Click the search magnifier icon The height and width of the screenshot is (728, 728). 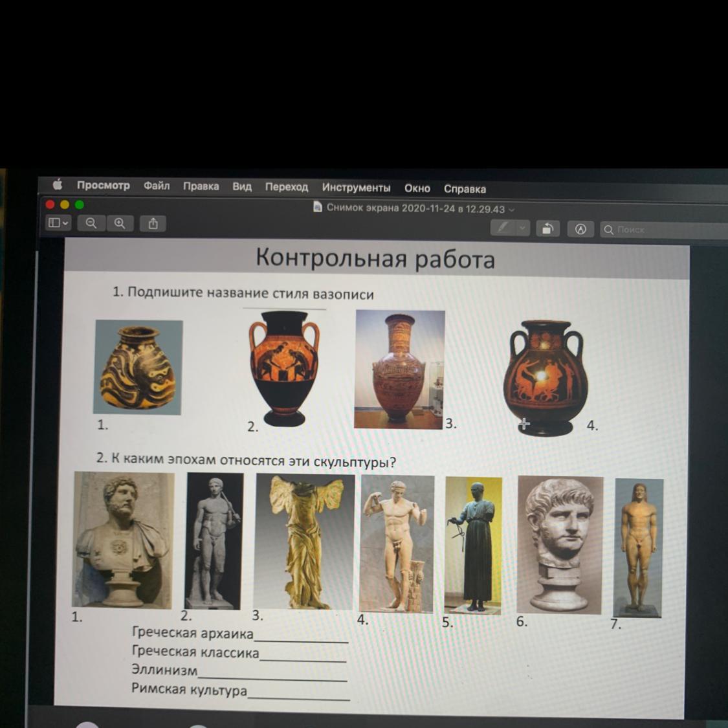(x=608, y=230)
